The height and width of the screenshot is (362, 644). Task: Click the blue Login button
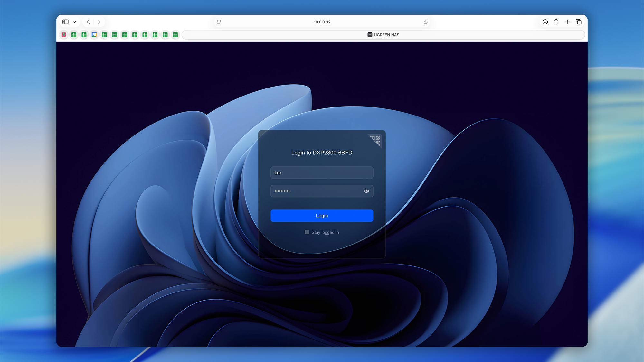click(x=322, y=216)
